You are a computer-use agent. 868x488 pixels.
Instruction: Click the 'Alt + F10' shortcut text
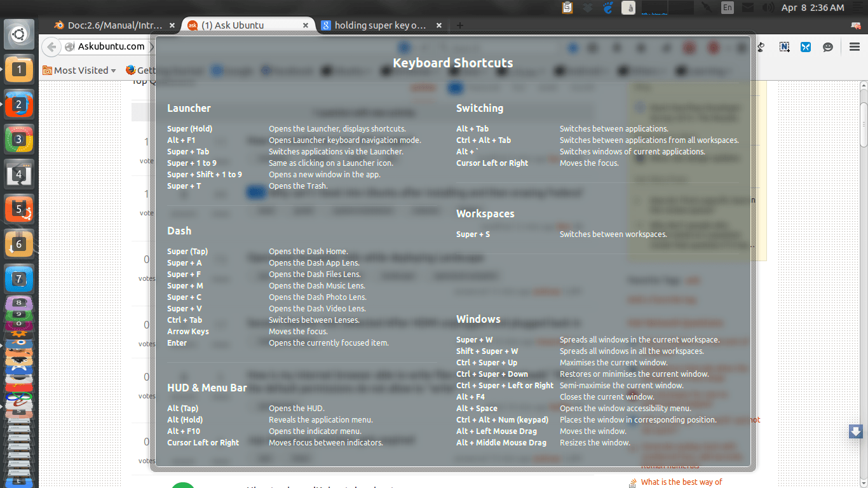[184, 431]
